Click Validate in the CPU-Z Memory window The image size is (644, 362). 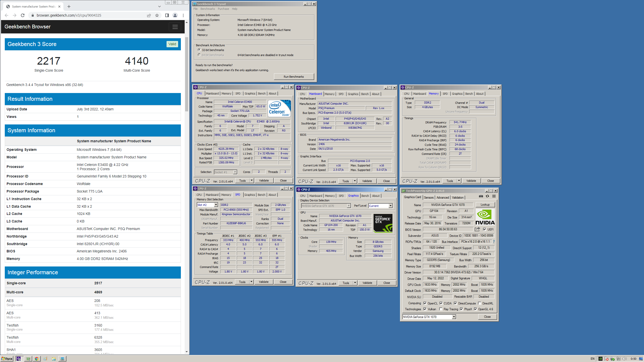471,181
